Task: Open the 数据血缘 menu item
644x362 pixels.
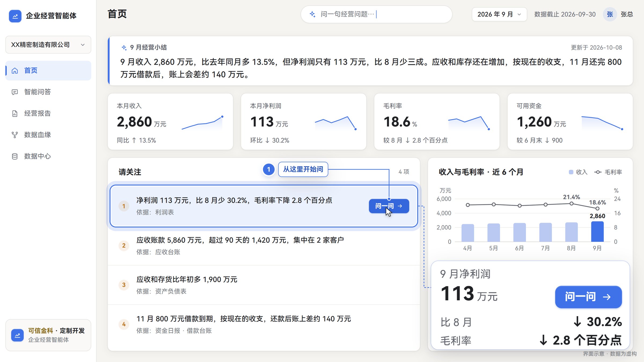Action: (48, 135)
